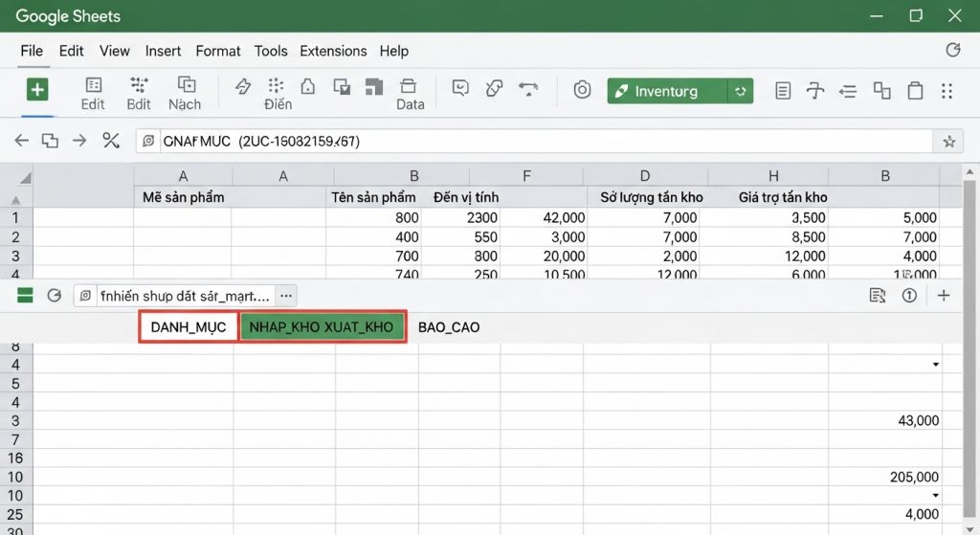This screenshot has height=535, width=980.
Task: Click the star icon at formula bar end
Action: point(948,142)
